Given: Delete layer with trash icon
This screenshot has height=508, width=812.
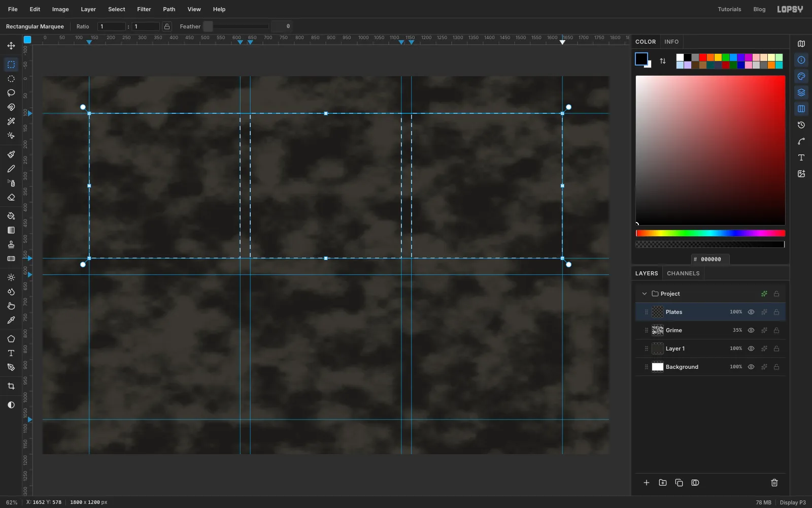Looking at the screenshot, I should pos(774,483).
